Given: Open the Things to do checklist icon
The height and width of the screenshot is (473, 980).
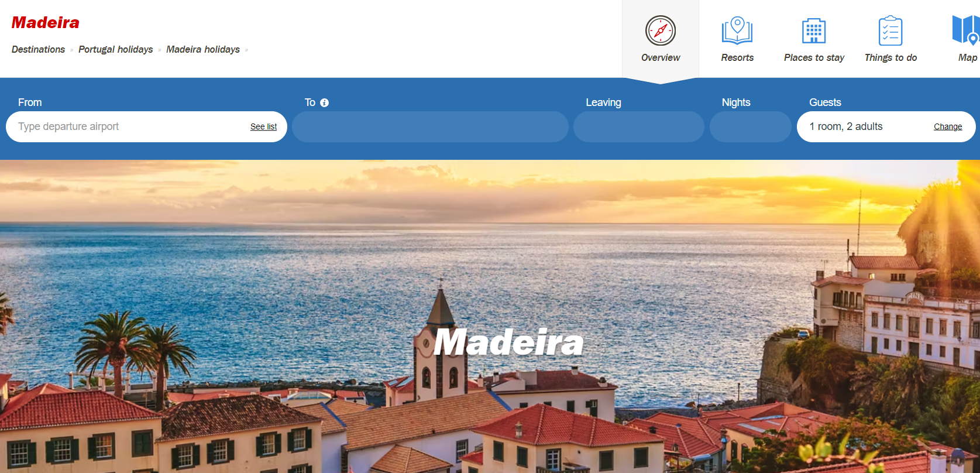Looking at the screenshot, I should (x=890, y=30).
